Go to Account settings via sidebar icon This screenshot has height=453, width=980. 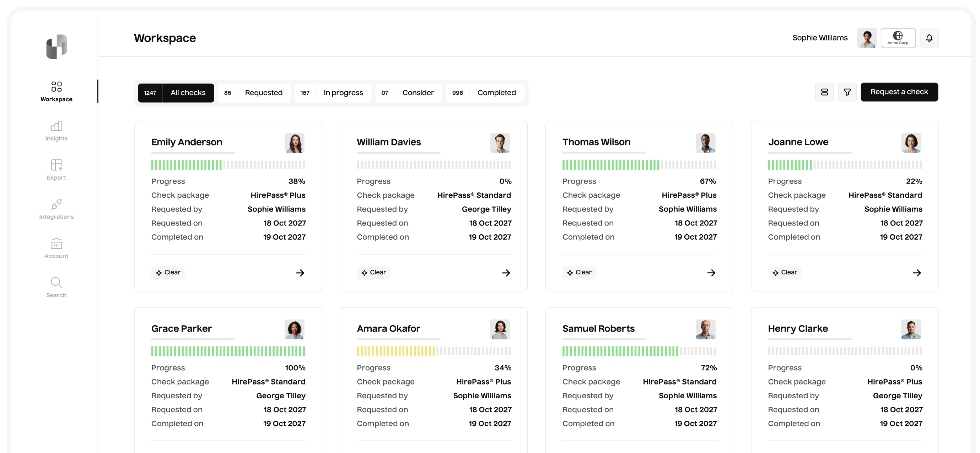tap(56, 247)
